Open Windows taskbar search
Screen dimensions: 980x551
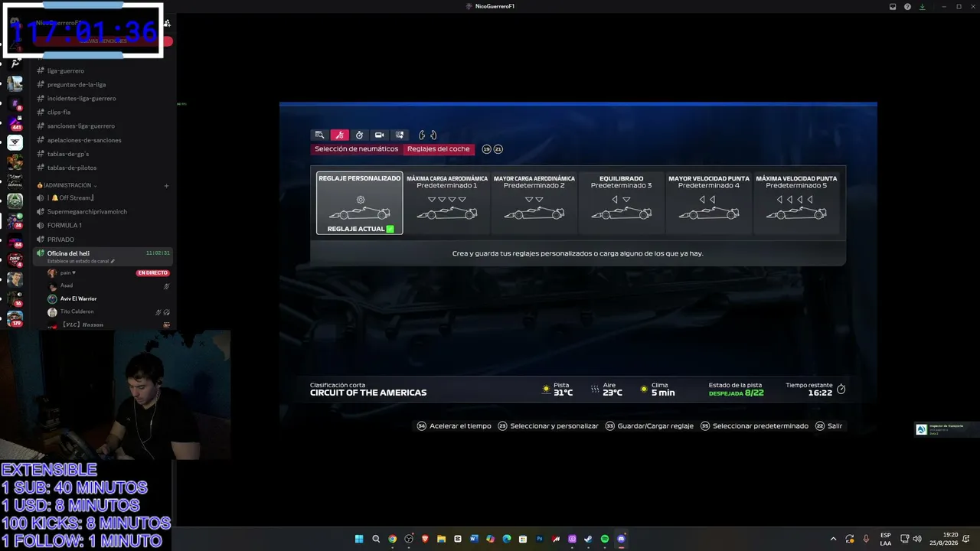pos(376,539)
